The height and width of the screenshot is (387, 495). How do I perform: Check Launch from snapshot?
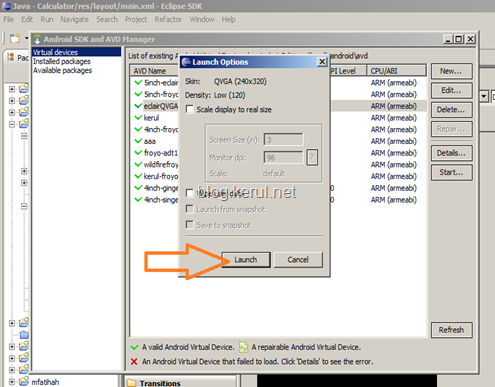coord(190,209)
